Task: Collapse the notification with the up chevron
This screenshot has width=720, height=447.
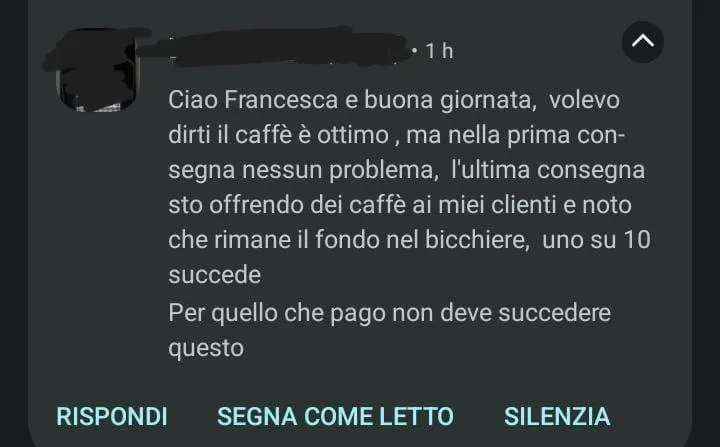Action: tap(642, 42)
